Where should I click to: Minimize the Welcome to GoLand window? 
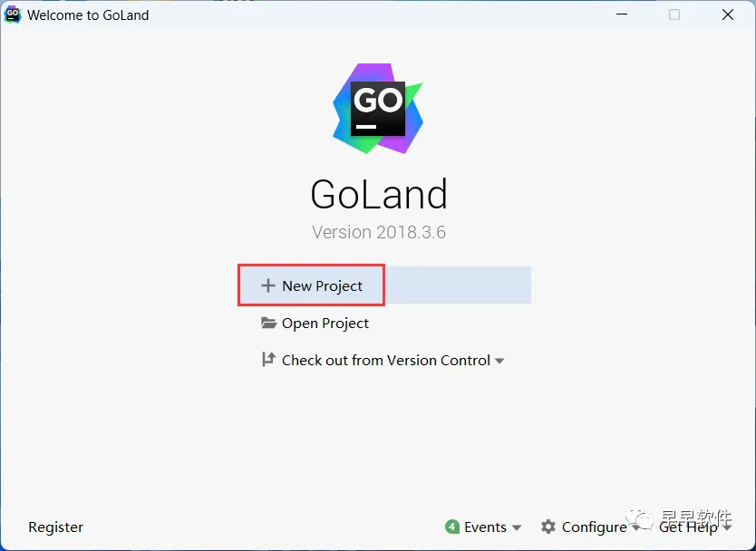click(622, 14)
